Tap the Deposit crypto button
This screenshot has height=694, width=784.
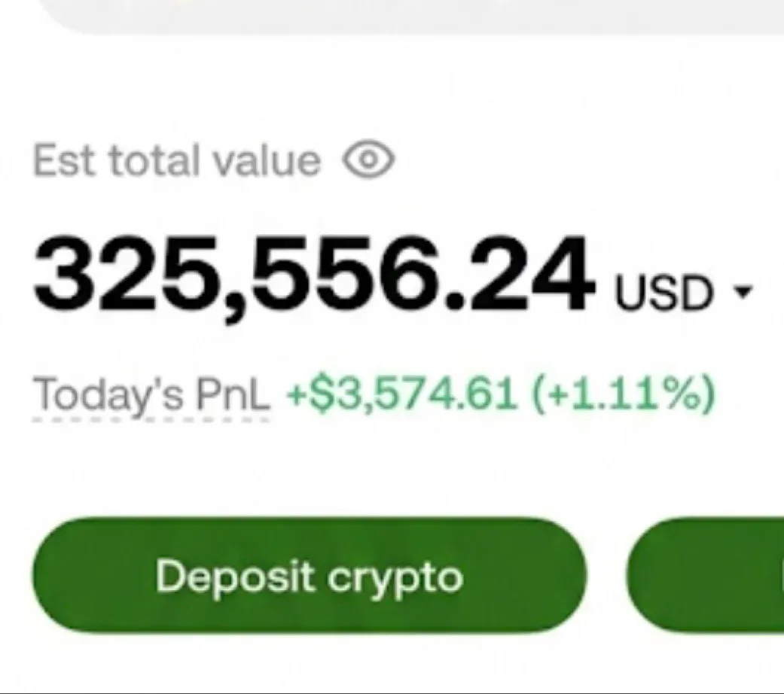click(x=308, y=577)
